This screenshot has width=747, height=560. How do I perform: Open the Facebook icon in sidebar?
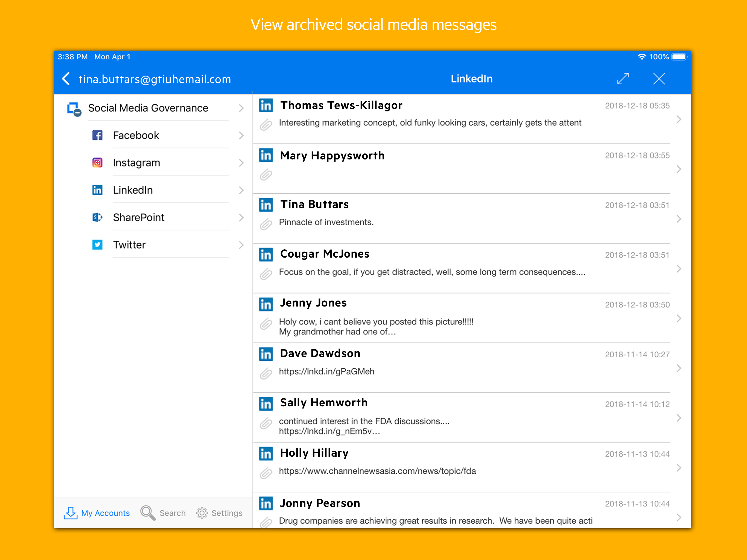97,135
